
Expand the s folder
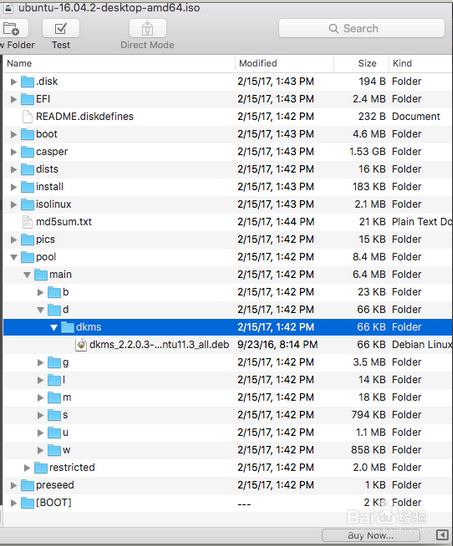[40, 415]
